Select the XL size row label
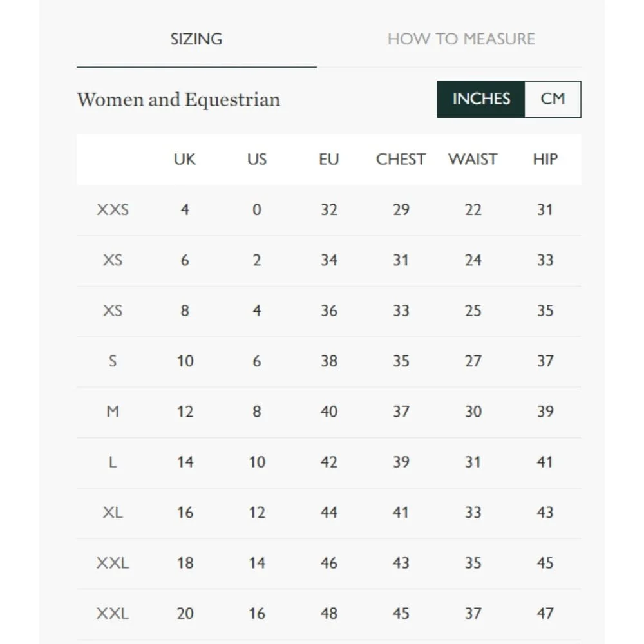This screenshot has width=644, height=644. point(113,513)
